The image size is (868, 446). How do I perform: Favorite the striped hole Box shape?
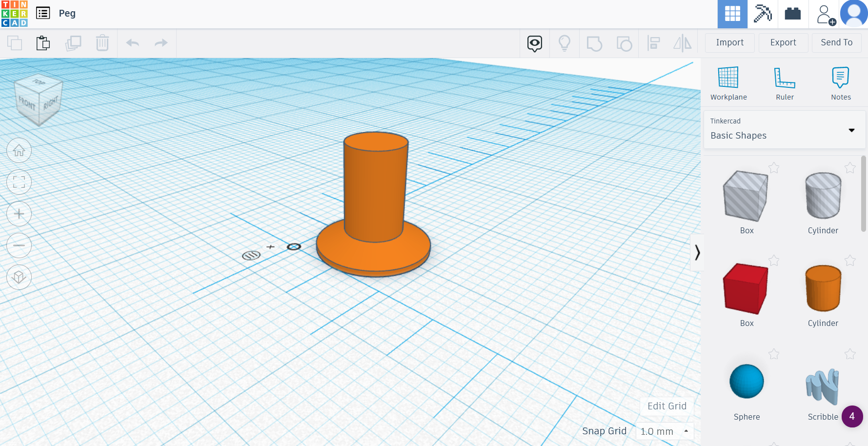point(774,168)
